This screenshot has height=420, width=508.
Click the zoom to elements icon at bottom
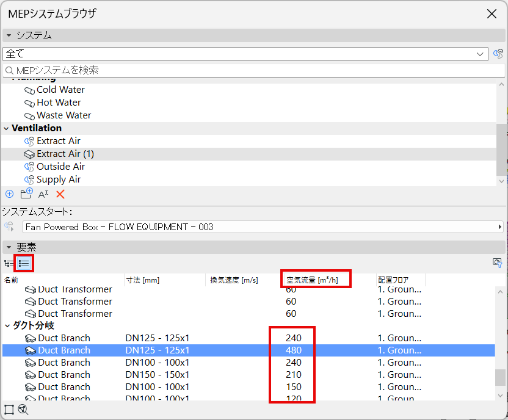(x=23, y=410)
